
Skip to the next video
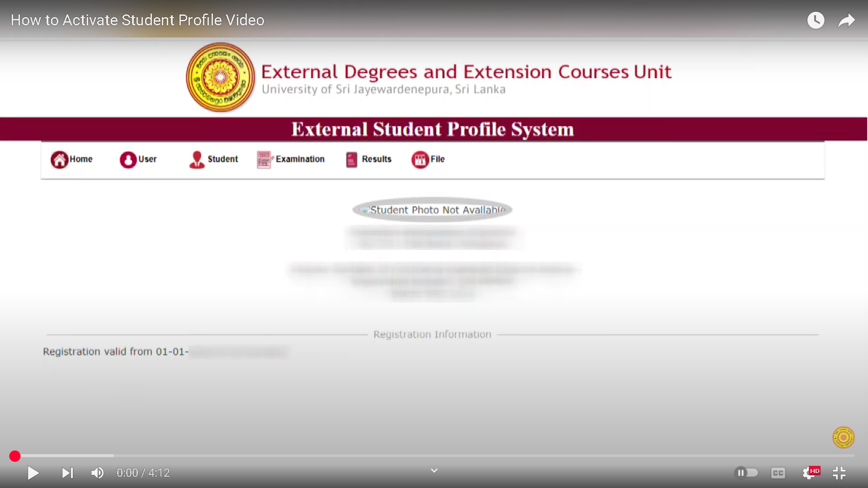point(67,473)
